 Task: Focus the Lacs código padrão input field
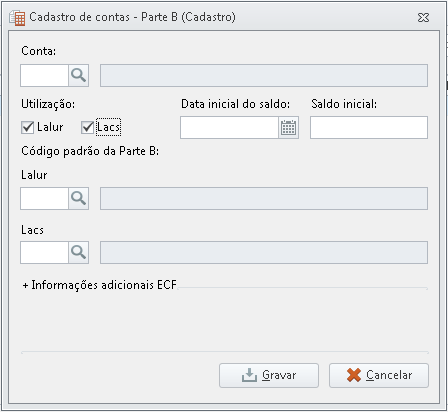(44, 252)
